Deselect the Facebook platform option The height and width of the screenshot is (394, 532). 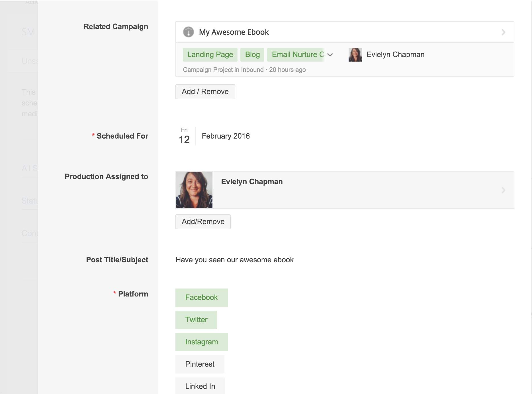pyautogui.click(x=201, y=298)
